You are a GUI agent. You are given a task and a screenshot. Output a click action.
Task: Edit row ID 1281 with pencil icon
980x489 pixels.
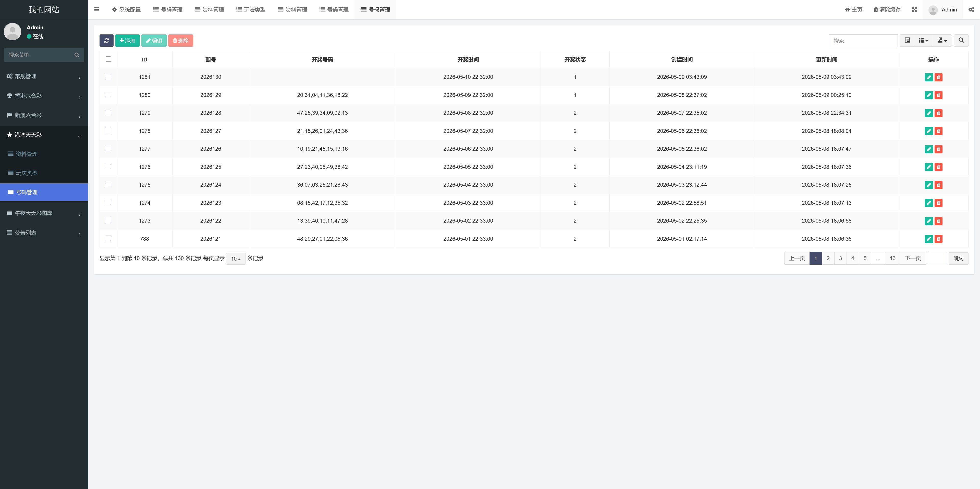pos(929,77)
